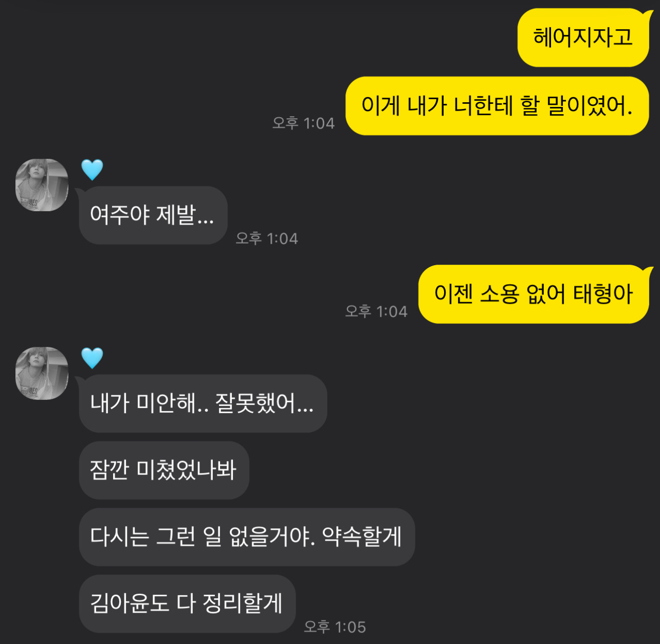660x644 pixels.
Task: Open profile photo above '내가 미안해' message
Action: click(42, 373)
